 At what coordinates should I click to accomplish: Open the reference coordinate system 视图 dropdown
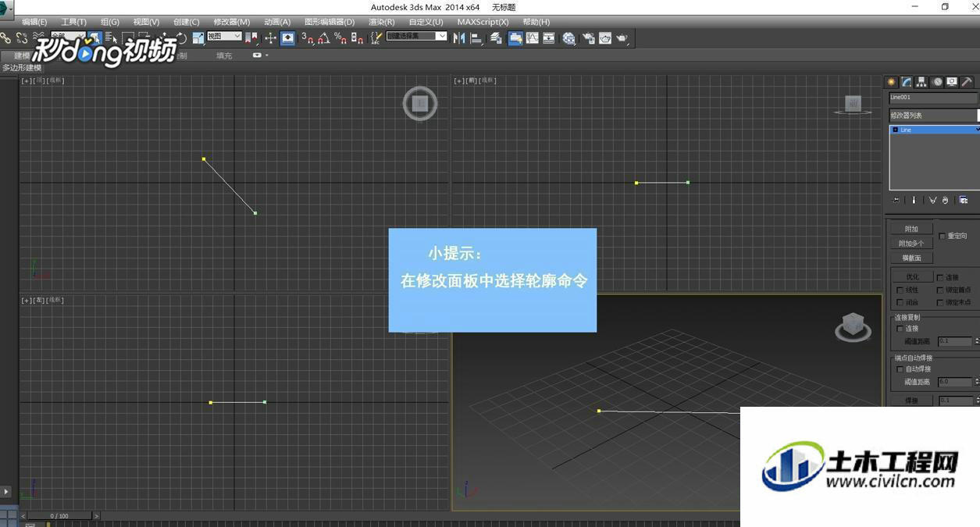point(224,36)
